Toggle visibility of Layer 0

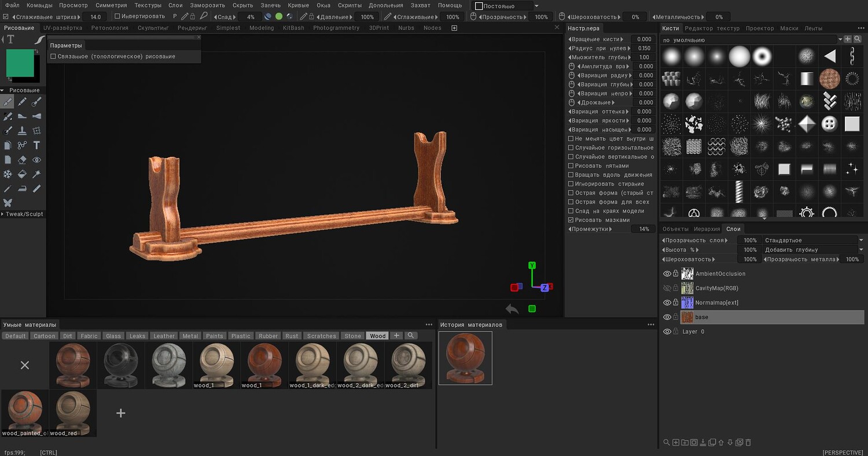coord(667,332)
